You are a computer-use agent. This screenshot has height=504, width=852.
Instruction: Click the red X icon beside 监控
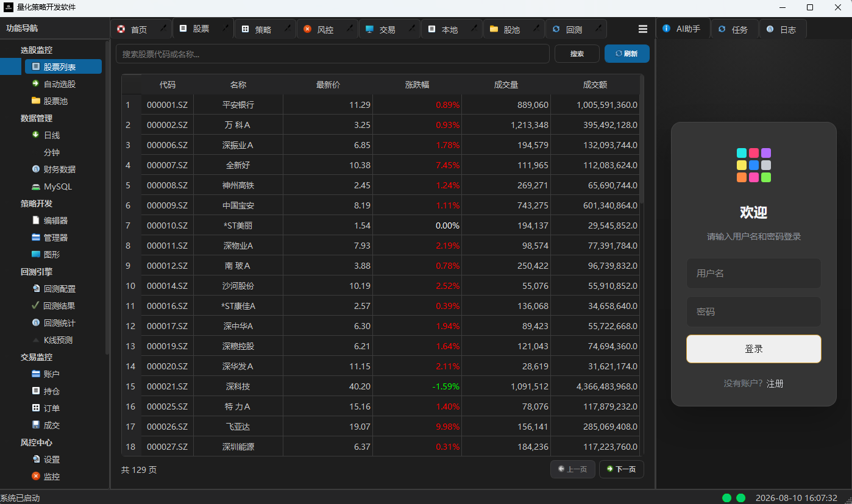coord(36,477)
